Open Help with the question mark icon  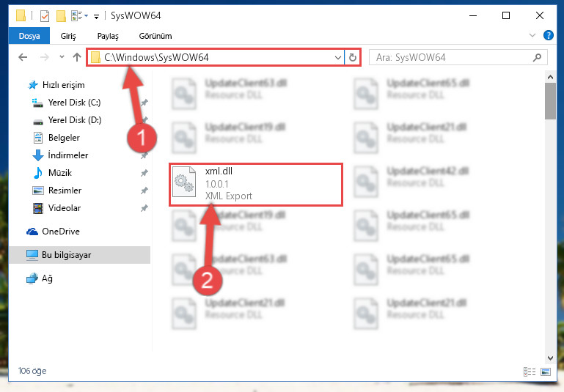(x=548, y=35)
